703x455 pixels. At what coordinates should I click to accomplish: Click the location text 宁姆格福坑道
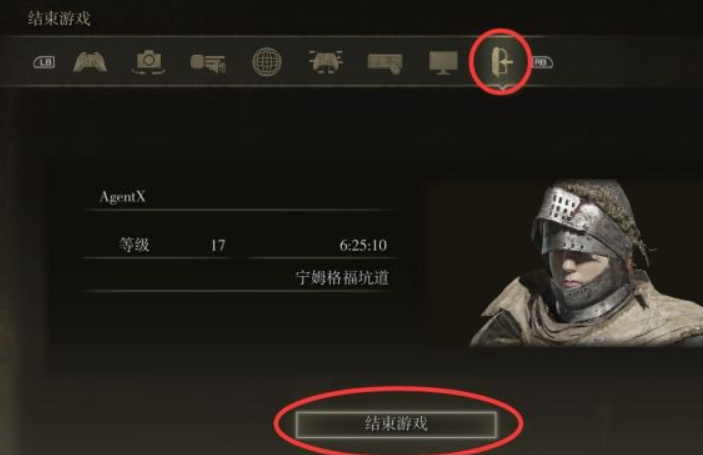342,278
